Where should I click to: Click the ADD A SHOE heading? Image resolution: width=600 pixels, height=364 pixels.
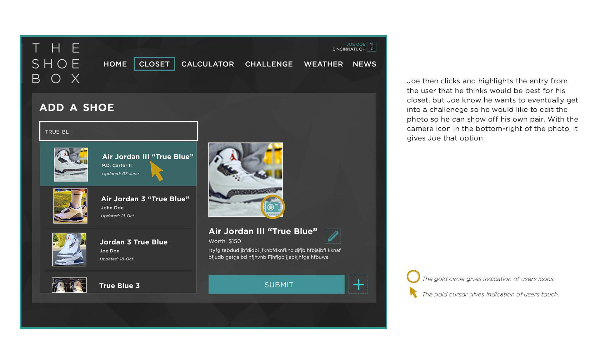click(77, 107)
